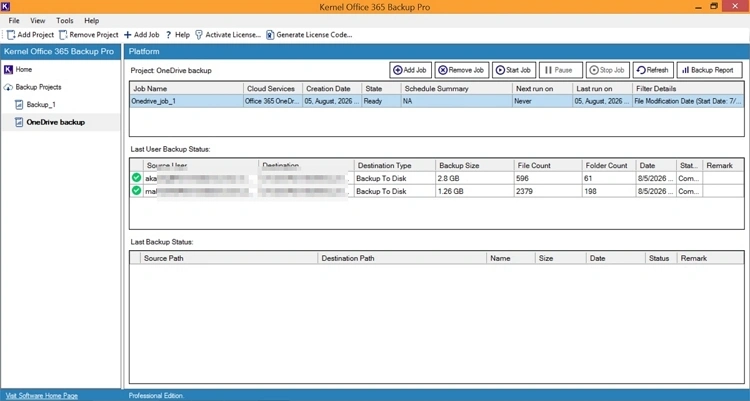Click the Status column header in Last Backup Status
Screen dimensions: 750x401
(661, 258)
